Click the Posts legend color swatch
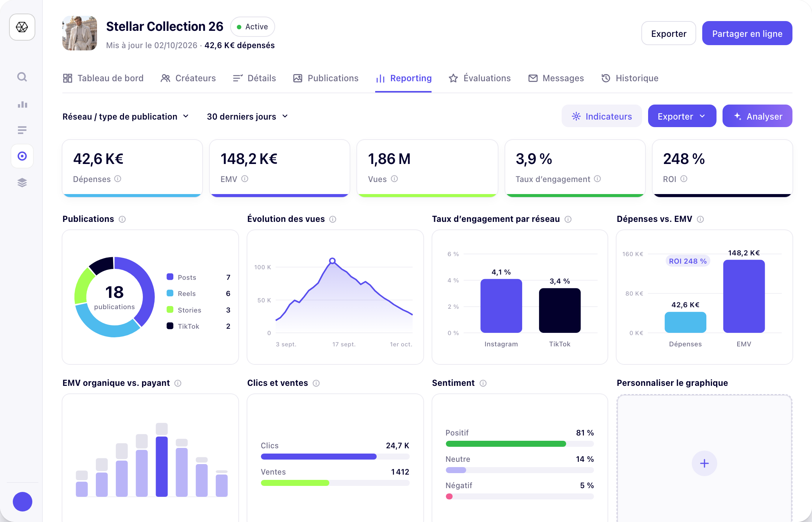 pos(170,277)
